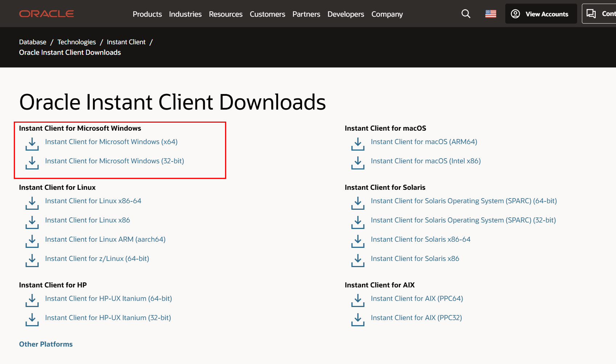Image resolution: width=616 pixels, height=364 pixels.
Task: Click download icon for z/Linux (64-bit)
Action: 32,261
